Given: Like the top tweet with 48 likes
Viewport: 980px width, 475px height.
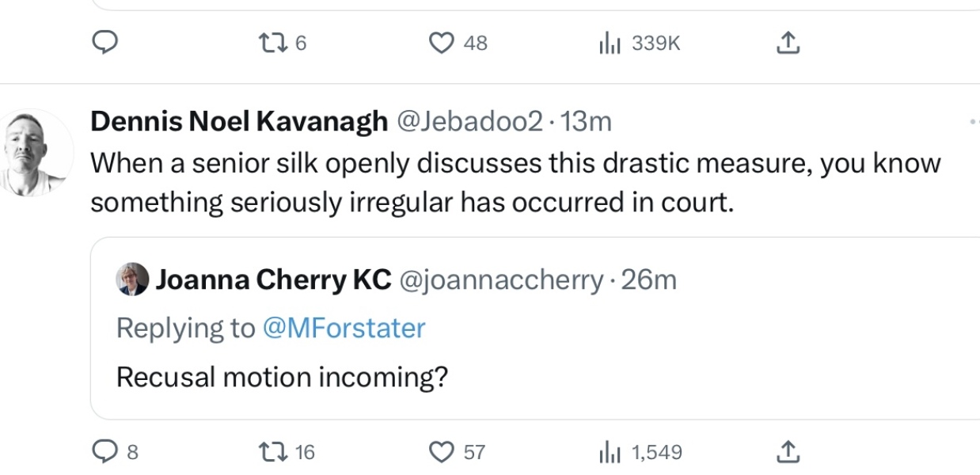Looking at the screenshot, I should point(441,43).
